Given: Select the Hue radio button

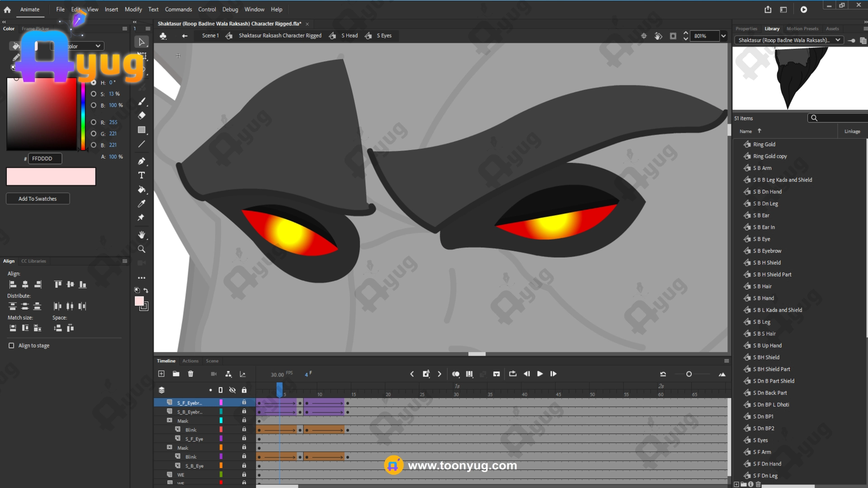Looking at the screenshot, I should pyautogui.click(x=94, y=83).
